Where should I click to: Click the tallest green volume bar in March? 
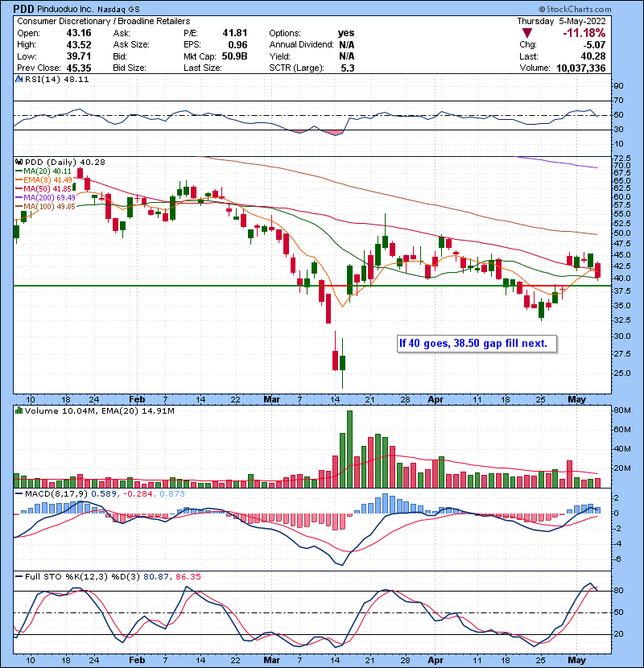click(350, 449)
